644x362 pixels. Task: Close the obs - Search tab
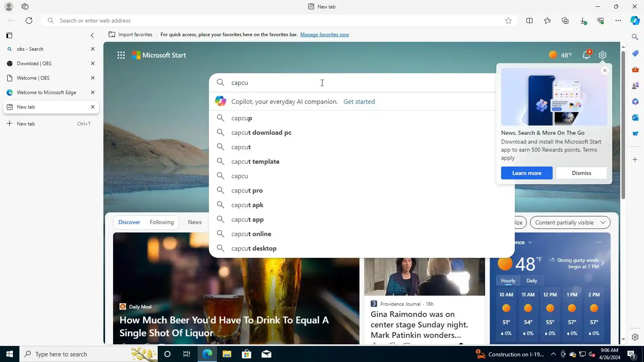click(x=93, y=49)
